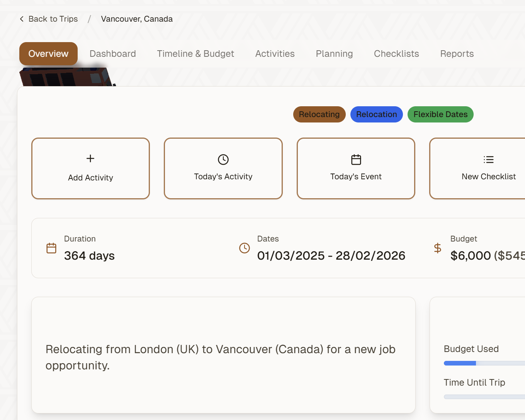Image resolution: width=525 pixels, height=420 pixels.
Task: Click the dollar icon beside Budget
Action: coord(438,248)
